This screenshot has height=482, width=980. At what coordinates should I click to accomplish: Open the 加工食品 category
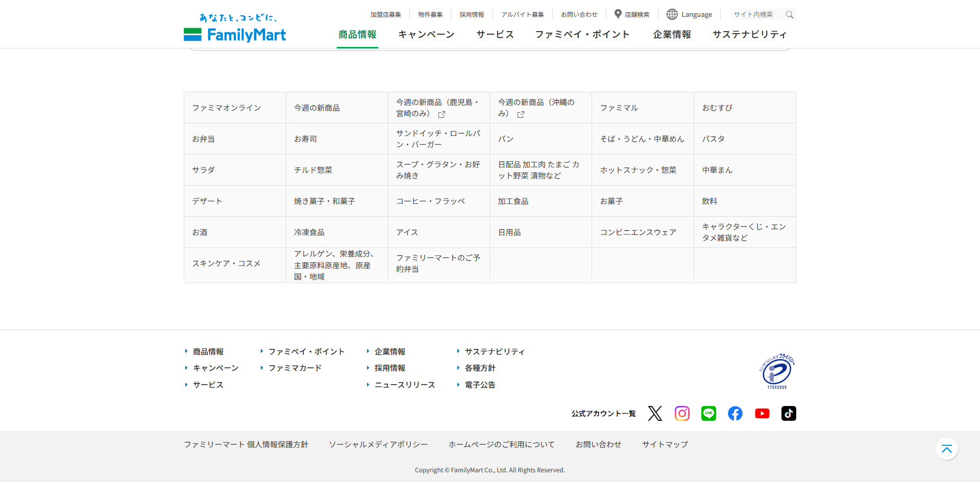pyautogui.click(x=541, y=201)
